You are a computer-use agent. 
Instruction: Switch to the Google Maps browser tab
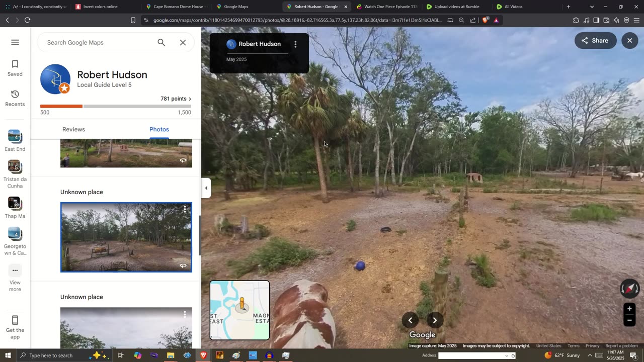tap(247, 7)
